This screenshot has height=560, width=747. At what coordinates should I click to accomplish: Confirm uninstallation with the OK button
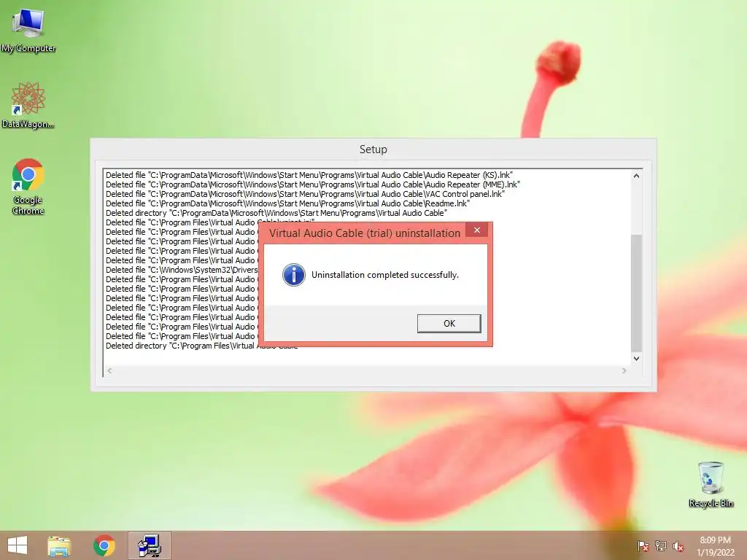click(449, 323)
